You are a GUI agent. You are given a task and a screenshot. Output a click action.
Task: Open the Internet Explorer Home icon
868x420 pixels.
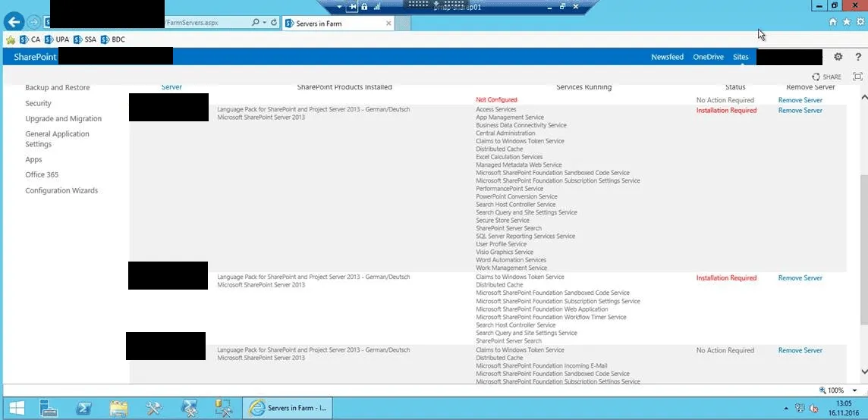832,22
